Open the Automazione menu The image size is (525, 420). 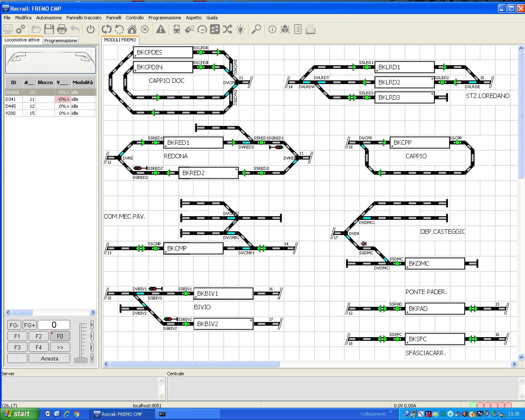pos(49,18)
